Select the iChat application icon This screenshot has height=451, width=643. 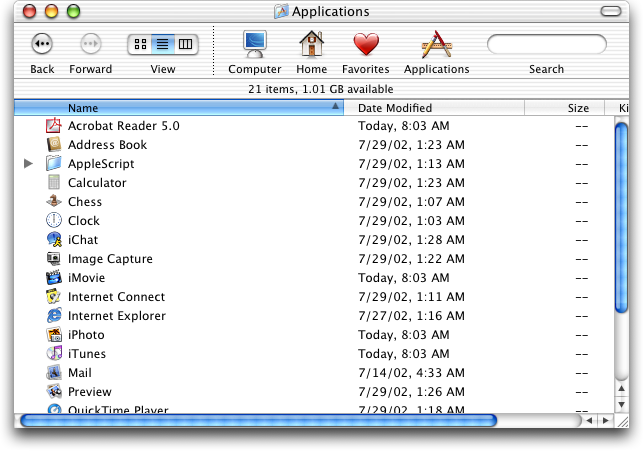point(55,240)
